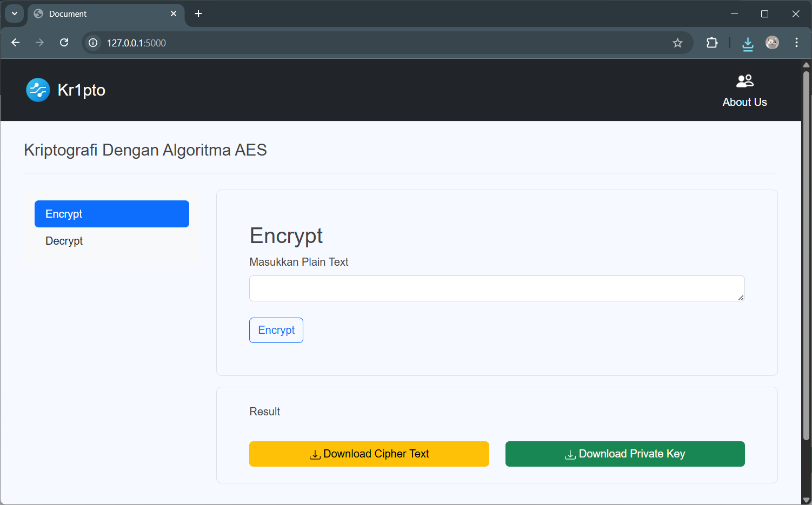Click the outlined Encrypt button

[x=276, y=330]
